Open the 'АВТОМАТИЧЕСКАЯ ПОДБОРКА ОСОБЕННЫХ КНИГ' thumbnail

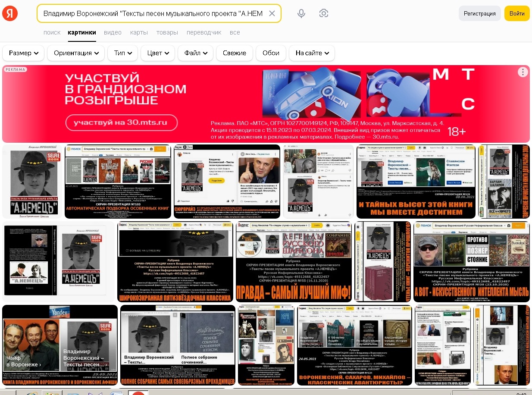point(117,182)
